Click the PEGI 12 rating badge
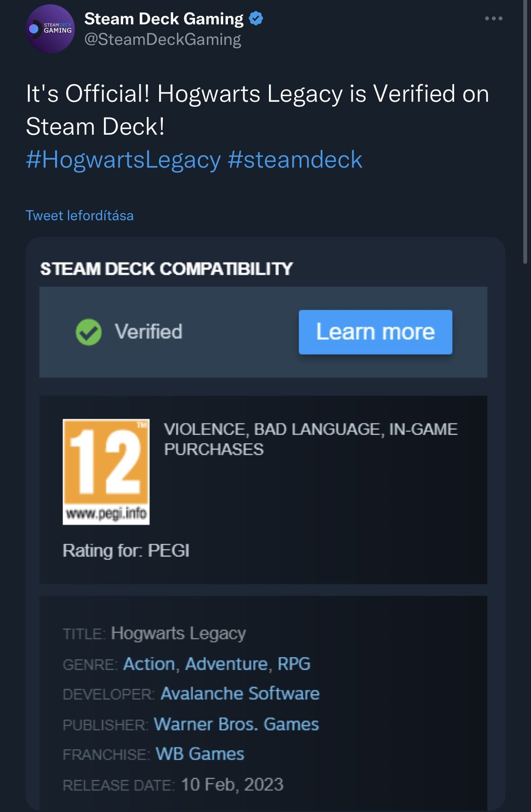Image resolution: width=531 pixels, height=812 pixels. pos(106,471)
